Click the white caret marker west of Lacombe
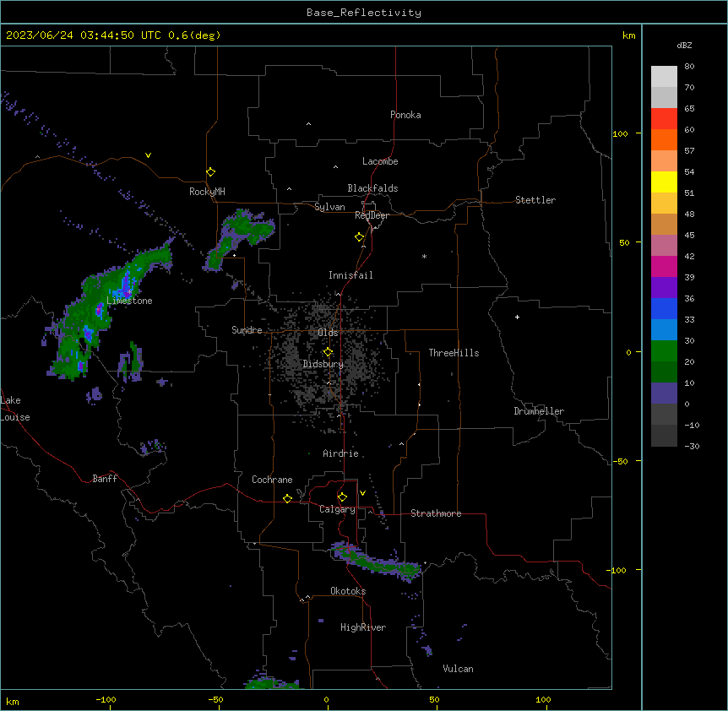This screenshot has width=728, height=711. [335, 166]
